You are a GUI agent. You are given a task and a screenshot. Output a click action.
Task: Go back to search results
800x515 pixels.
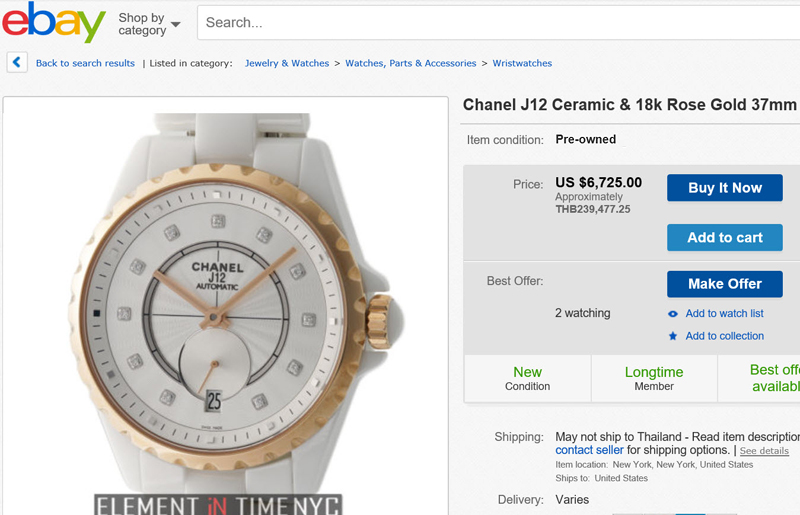pos(85,63)
